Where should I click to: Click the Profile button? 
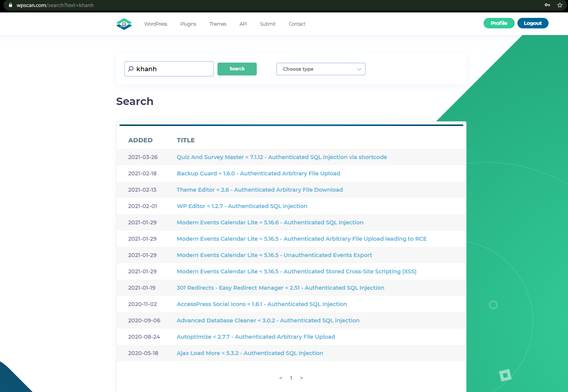[499, 23]
